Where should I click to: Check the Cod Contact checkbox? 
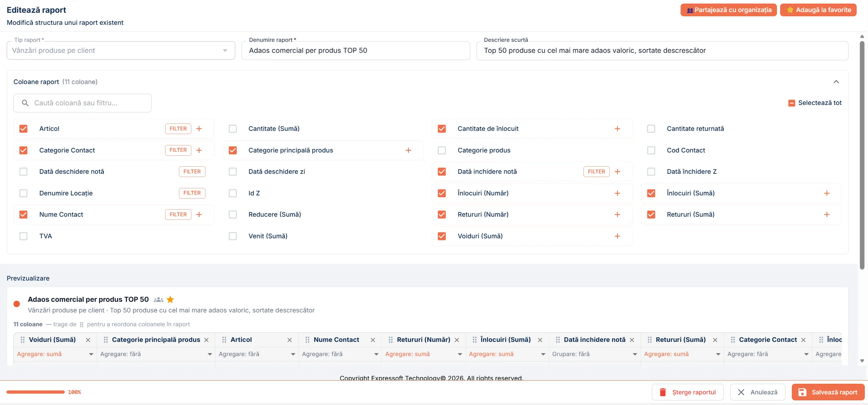click(651, 150)
